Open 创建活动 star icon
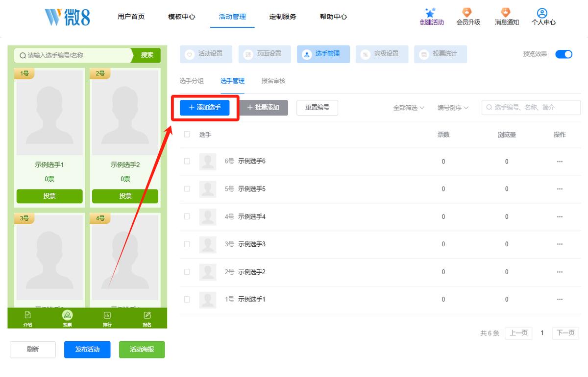This screenshot has height=377, width=588. coord(431,13)
